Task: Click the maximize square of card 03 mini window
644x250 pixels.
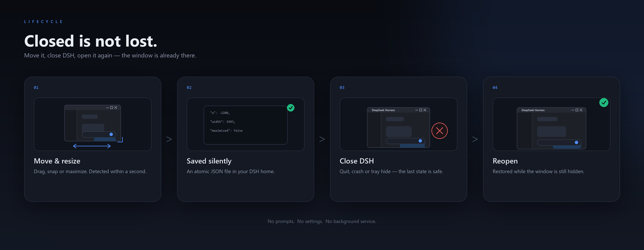Action: point(421,110)
